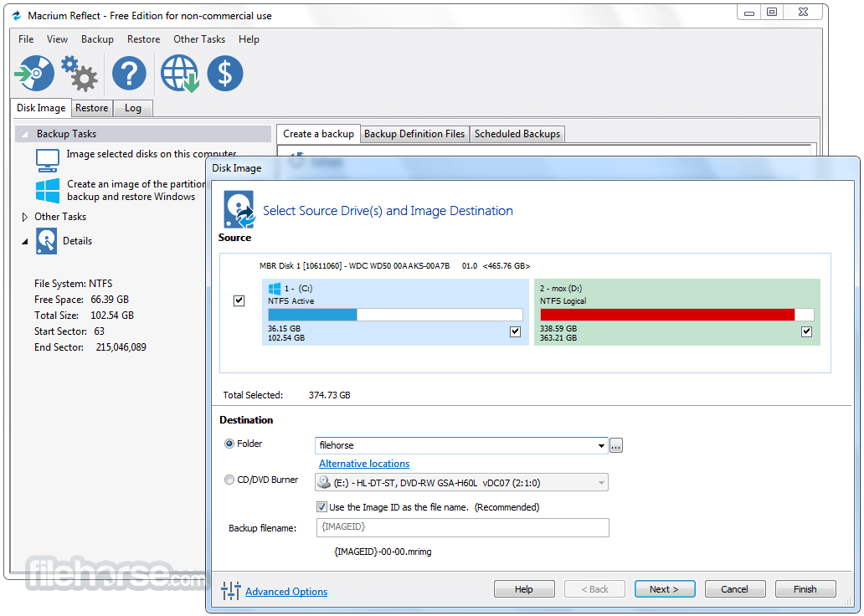Open the settings gears toolbar icon

pyautogui.click(x=80, y=73)
